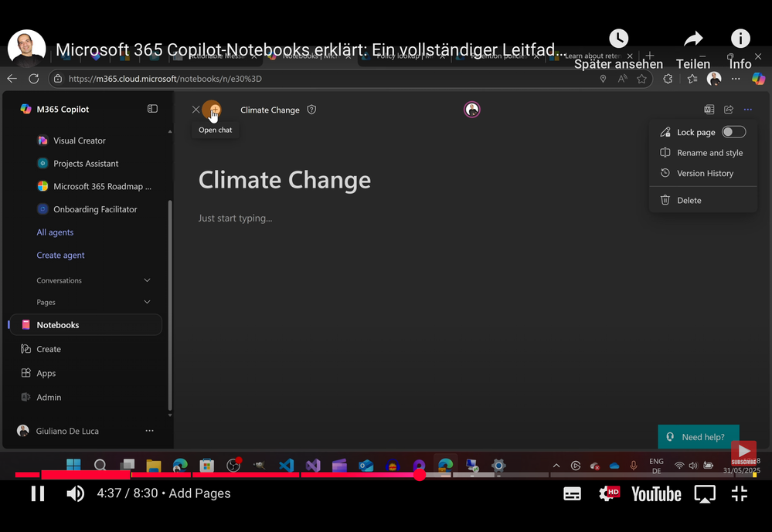
Task: Exit fullscreen in video player
Action: click(x=739, y=493)
